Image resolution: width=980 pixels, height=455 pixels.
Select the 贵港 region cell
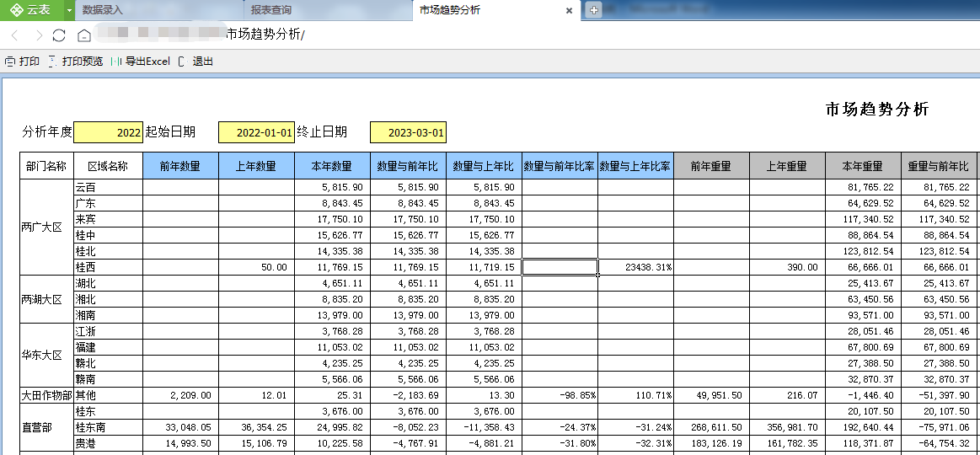click(x=108, y=443)
